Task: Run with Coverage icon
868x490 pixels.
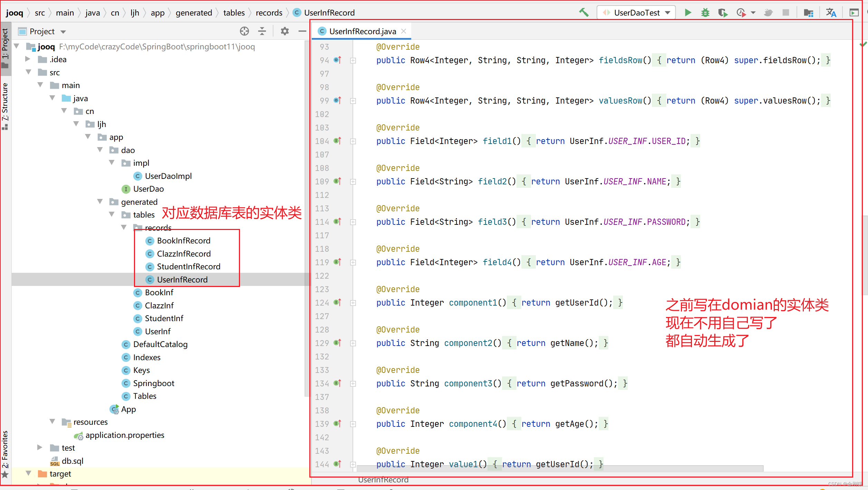Action: tap(723, 13)
